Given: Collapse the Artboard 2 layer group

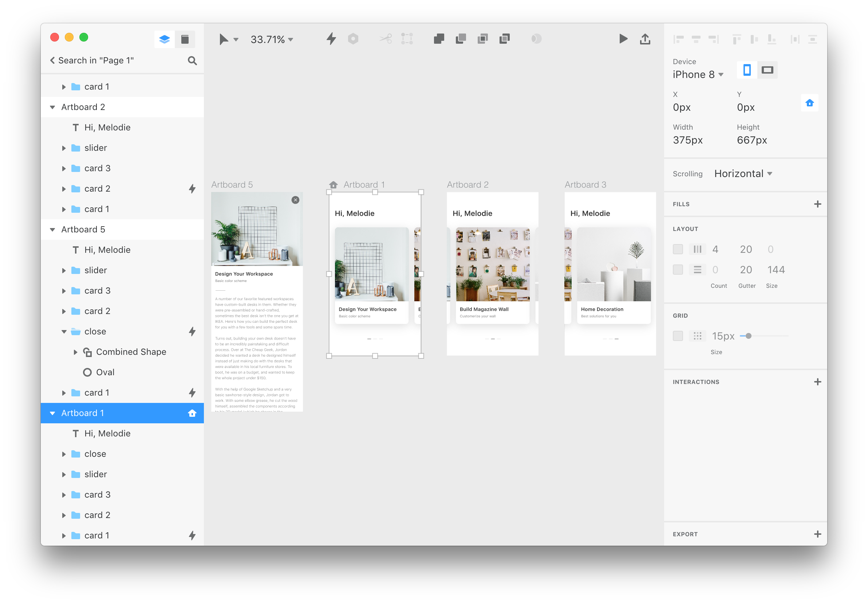Looking at the screenshot, I should (52, 107).
